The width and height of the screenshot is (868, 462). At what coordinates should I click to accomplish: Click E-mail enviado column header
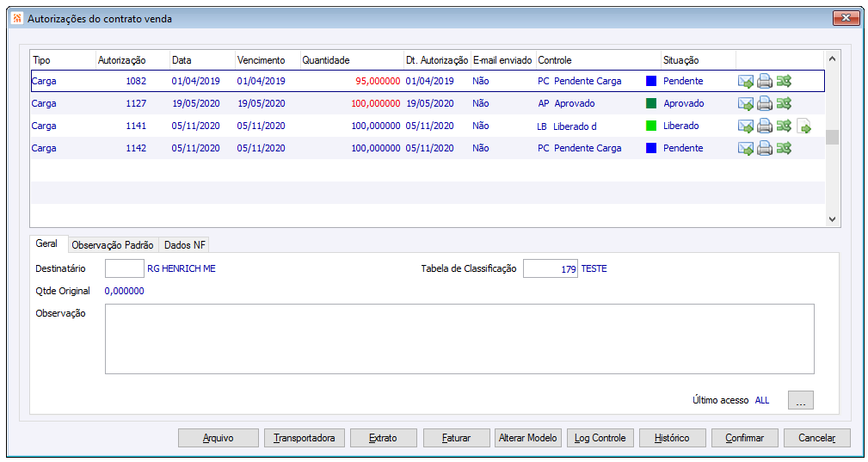click(503, 60)
